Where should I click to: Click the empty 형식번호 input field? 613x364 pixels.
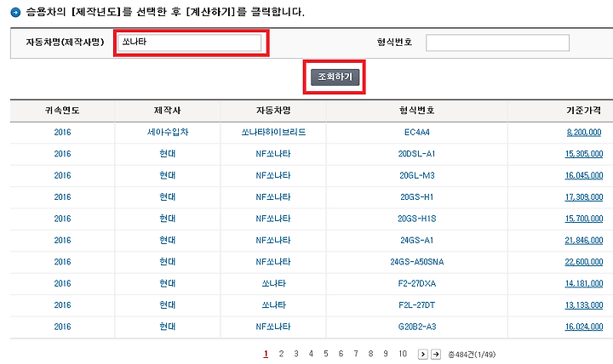pyautogui.click(x=497, y=43)
